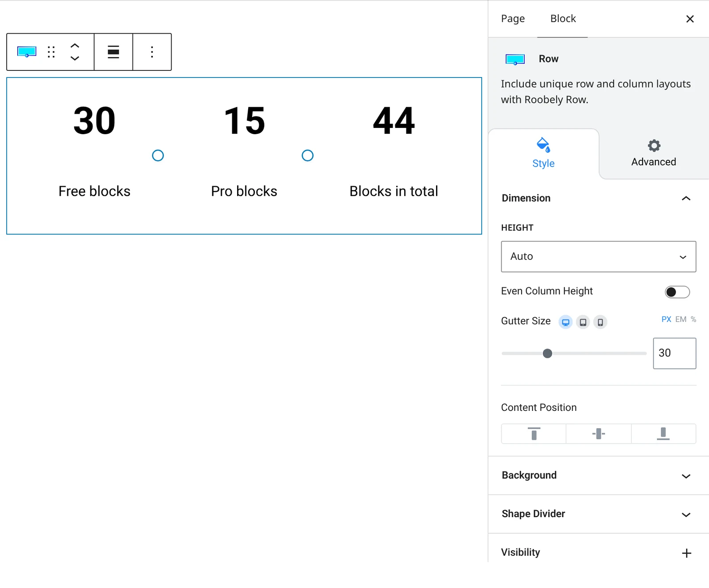
Task: Choose PX unit for gutter size
Action: [666, 319]
